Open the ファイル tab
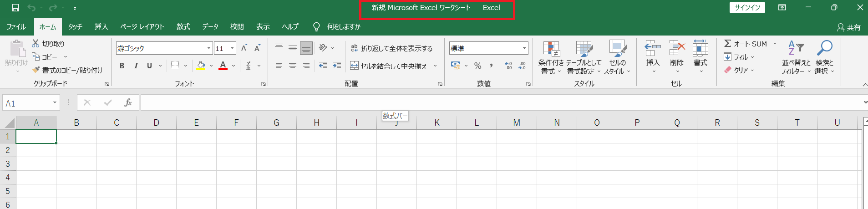 16,27
